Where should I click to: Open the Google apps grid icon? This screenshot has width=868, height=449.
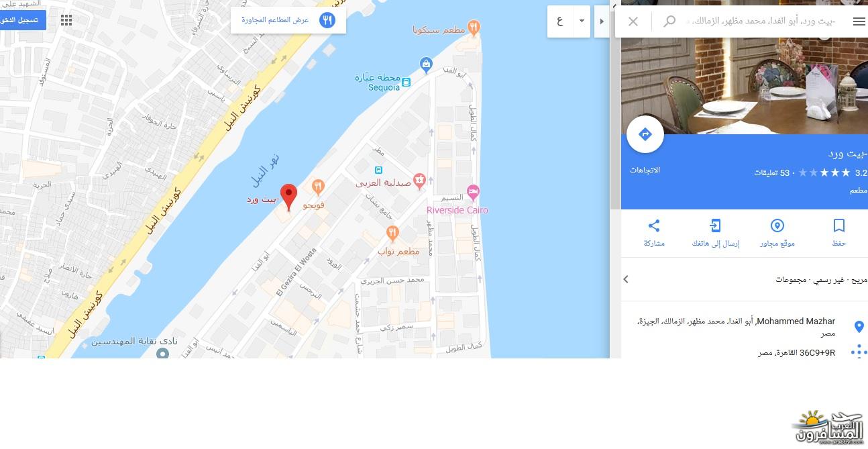pos(66,20)
